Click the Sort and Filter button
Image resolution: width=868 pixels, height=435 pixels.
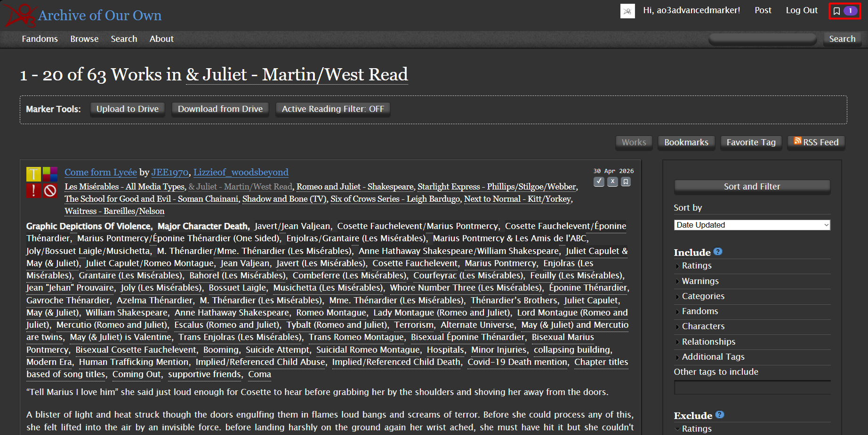752,187
